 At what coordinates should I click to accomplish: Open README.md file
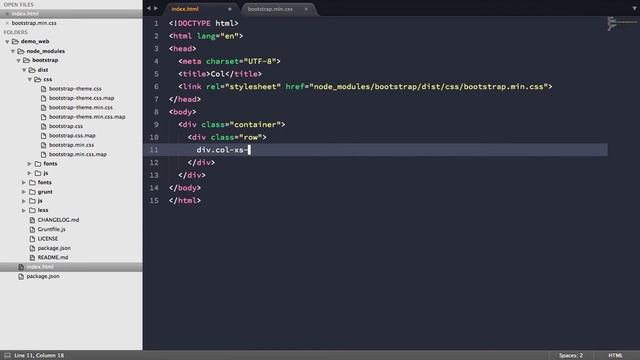(x=53, y=258)
